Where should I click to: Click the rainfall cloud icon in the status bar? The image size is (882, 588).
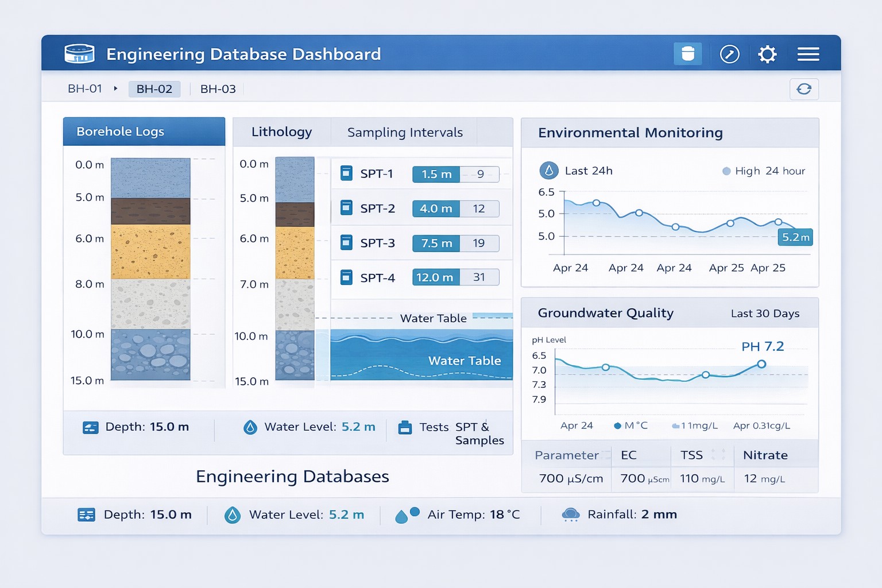[x=570, y=514]
